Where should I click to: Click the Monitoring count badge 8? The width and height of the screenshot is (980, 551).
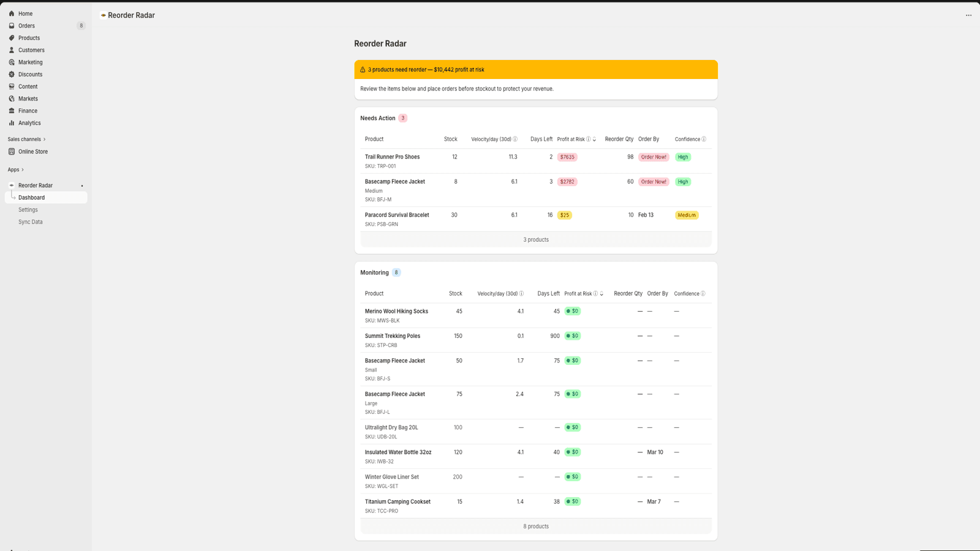click(x=396, y=272)
